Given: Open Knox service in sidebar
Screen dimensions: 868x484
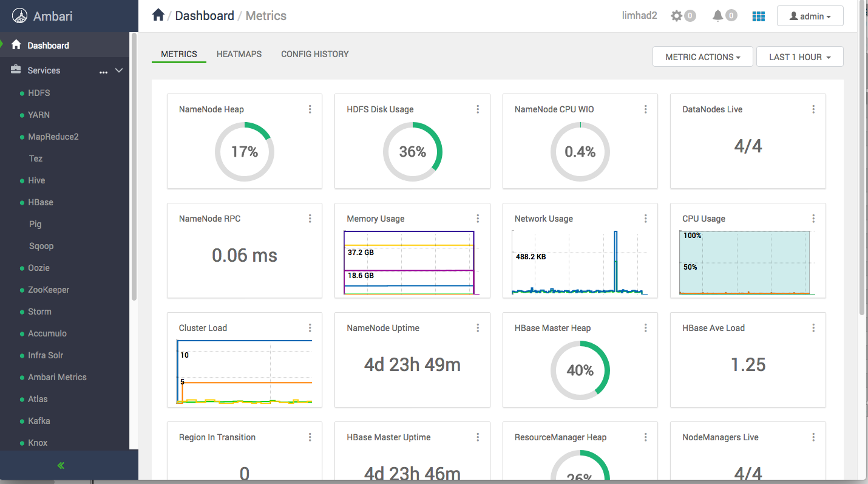Looking at the screenshot, I should (38, 443).
